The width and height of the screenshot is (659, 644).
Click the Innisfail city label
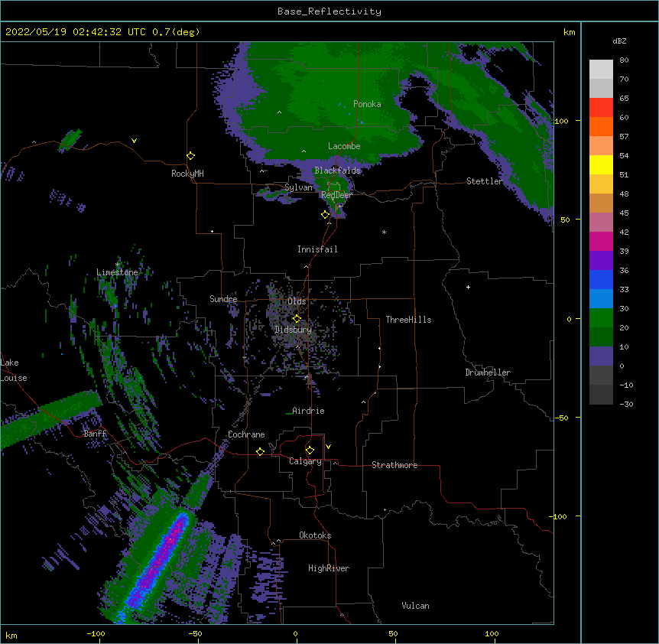coord(317,249)
